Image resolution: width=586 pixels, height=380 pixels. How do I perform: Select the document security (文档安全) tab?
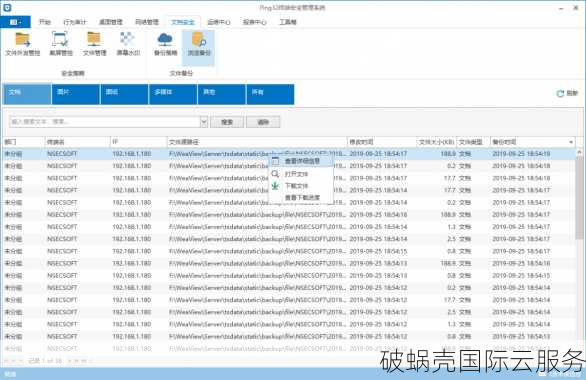pos(183,22)
